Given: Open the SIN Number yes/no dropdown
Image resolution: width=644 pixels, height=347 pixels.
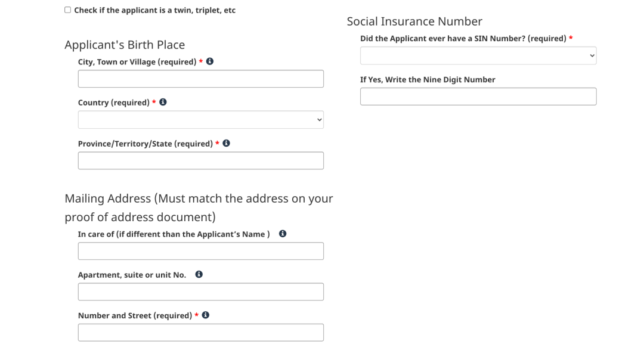Looking at the screenshot, I should click(478, 55).
